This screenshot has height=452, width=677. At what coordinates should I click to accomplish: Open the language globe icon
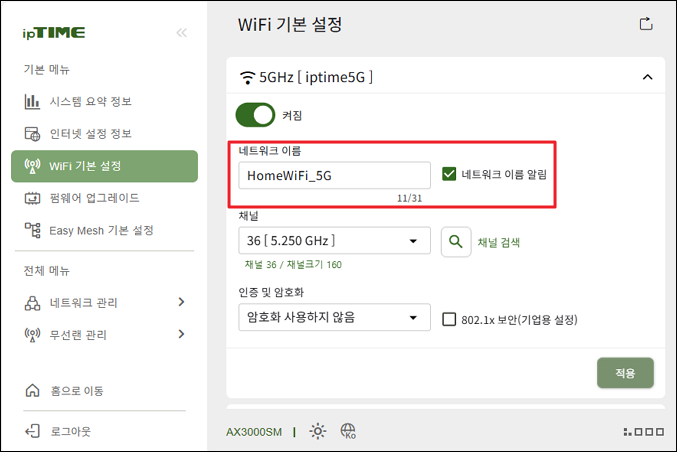click(348, 431)
